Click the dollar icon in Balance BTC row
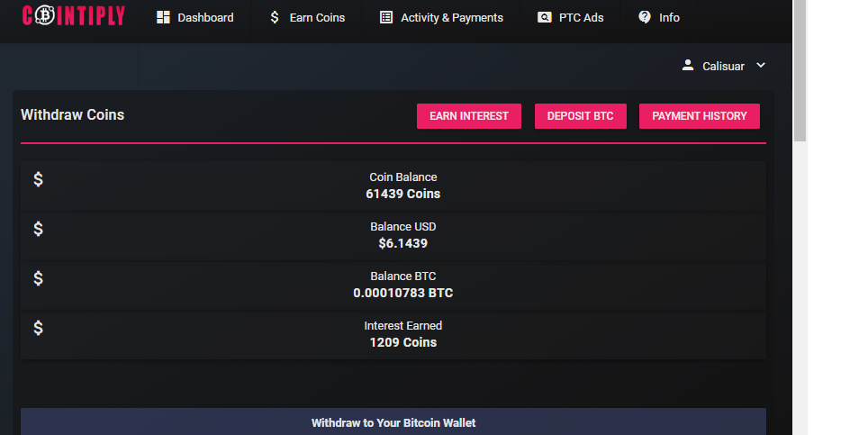Viewport: 868px width, 435px height. pyautogui.click(x=38, y=277)
